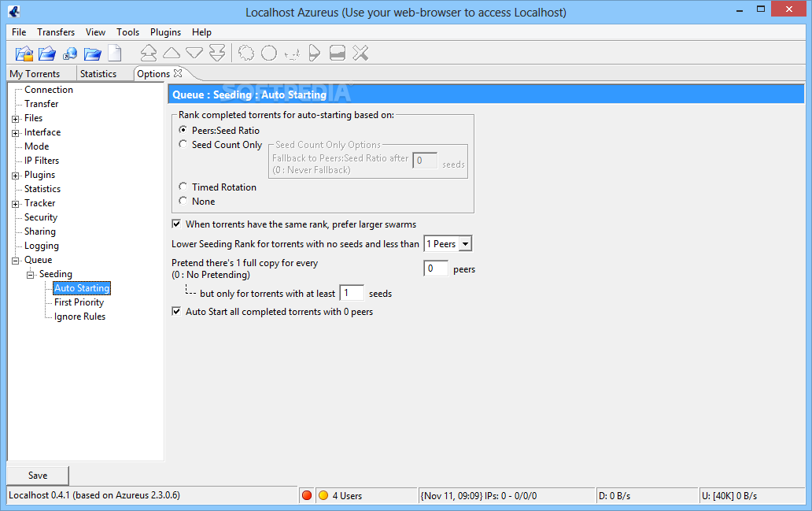
Task: Select Seed Count Only radio button
Action: [183, 144]
